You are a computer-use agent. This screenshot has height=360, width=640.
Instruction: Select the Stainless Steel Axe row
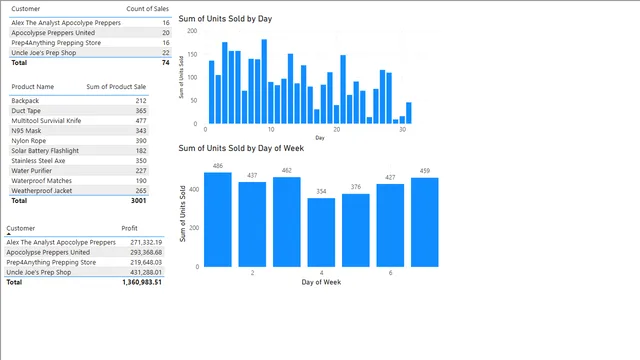(79, 161)
